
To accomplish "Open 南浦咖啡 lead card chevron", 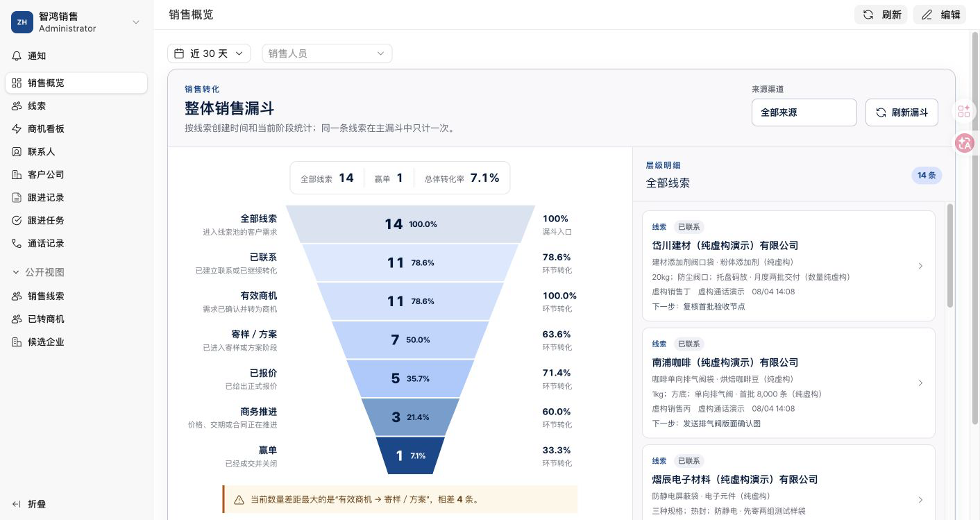I will click(x=920, y=383).
